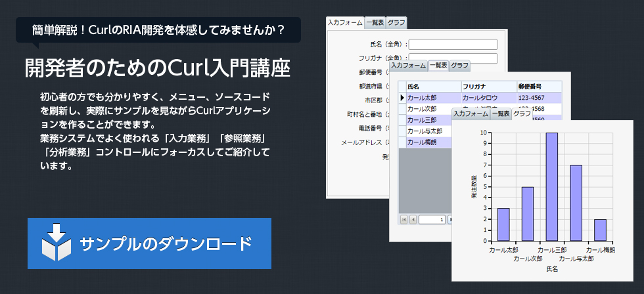Open グラフ tab in rearmost form window
Image resolution: width=644 pixels, height=294 pixels.
pos(396,22)
